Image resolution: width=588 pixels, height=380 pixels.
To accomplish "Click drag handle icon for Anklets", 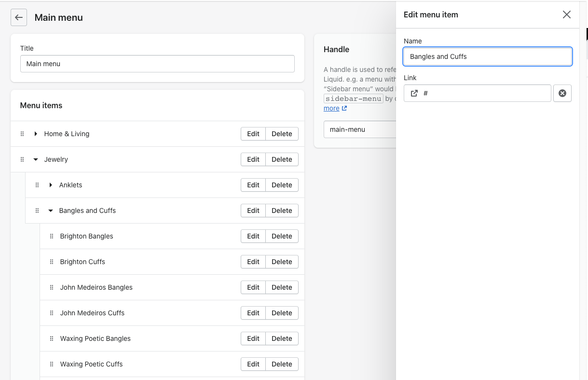I will (x=37, y=185).
